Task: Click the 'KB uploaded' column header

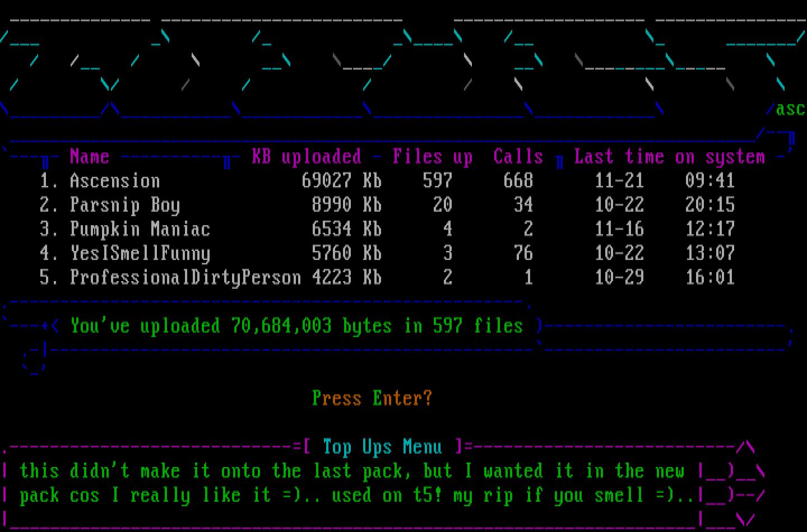Action: coord(306,157)
